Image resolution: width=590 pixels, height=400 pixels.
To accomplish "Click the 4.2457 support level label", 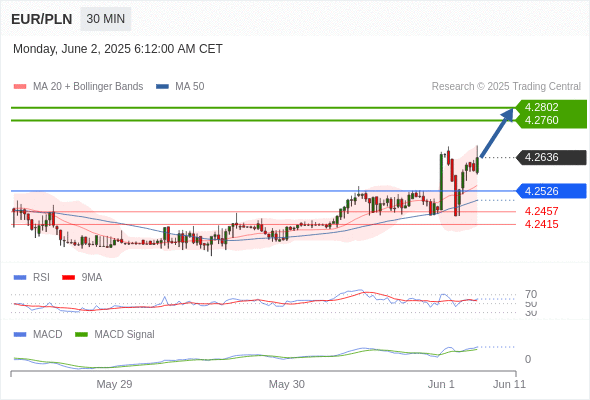I will pos(541,211).
